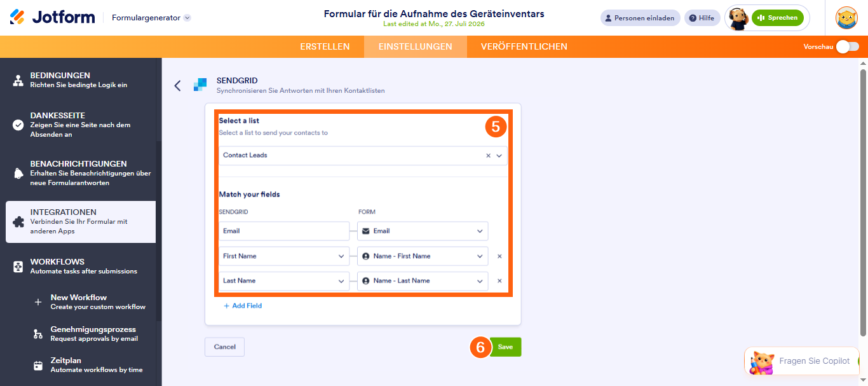
Task: Click the green Sprechen button
Action: [x=778, y=18]
